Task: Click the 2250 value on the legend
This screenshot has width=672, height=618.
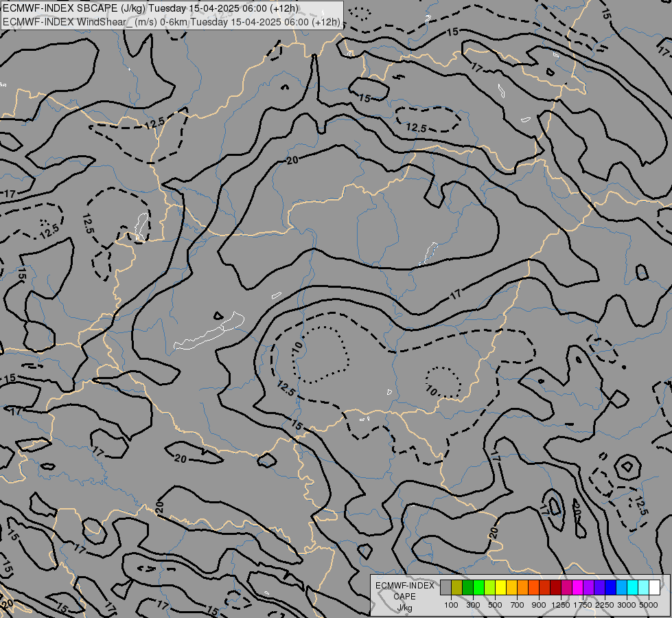Action: 605,605
